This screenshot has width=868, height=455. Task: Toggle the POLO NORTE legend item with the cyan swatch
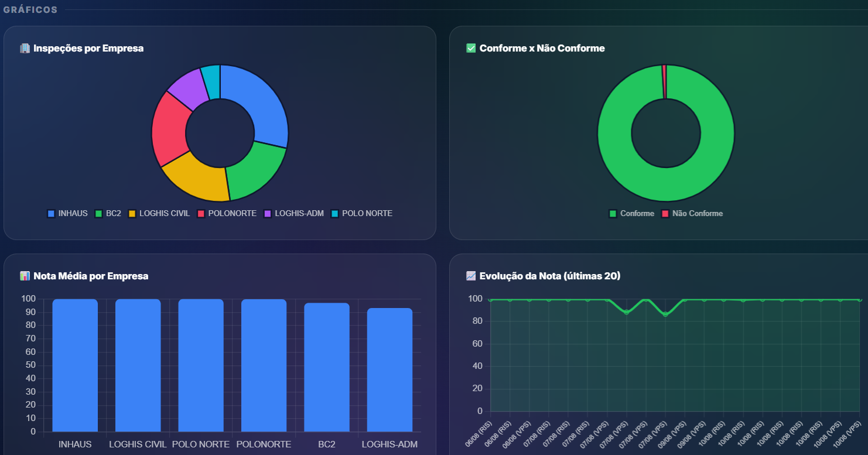pos(361,214)
